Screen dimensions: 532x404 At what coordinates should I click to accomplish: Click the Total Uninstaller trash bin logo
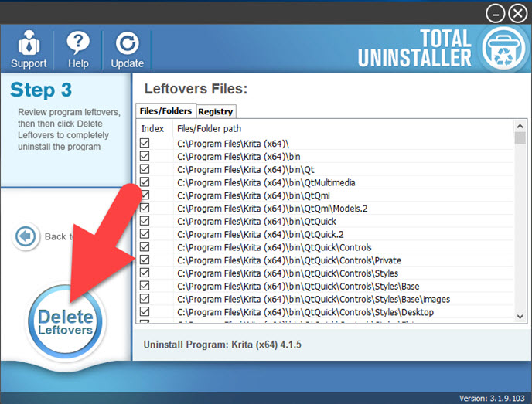[x=504, y=49]
